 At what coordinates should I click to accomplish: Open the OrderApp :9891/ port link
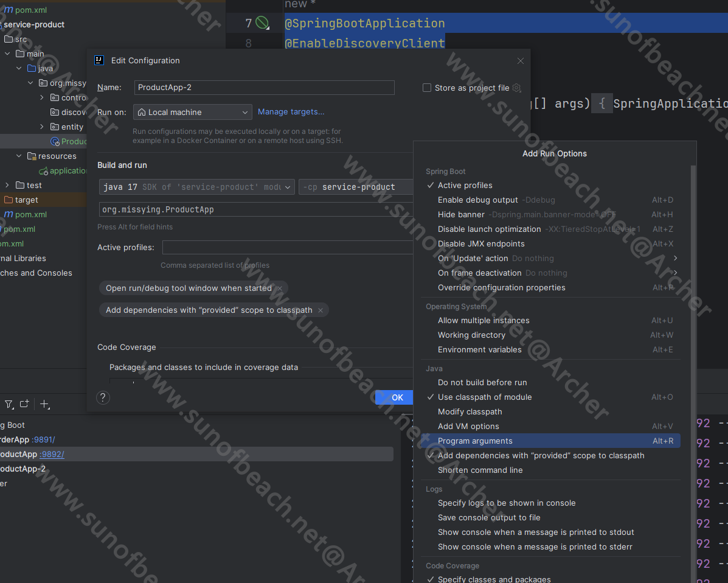43,439
